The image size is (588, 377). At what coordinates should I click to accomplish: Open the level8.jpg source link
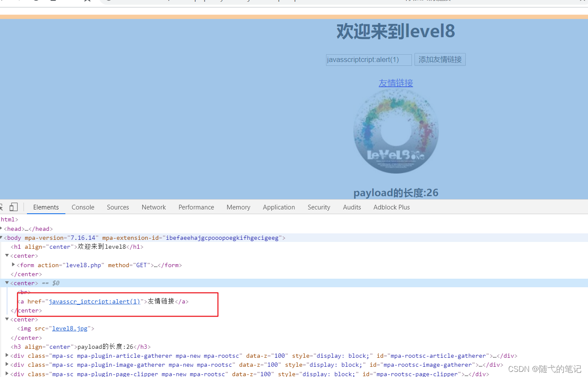tap(70, 328)
